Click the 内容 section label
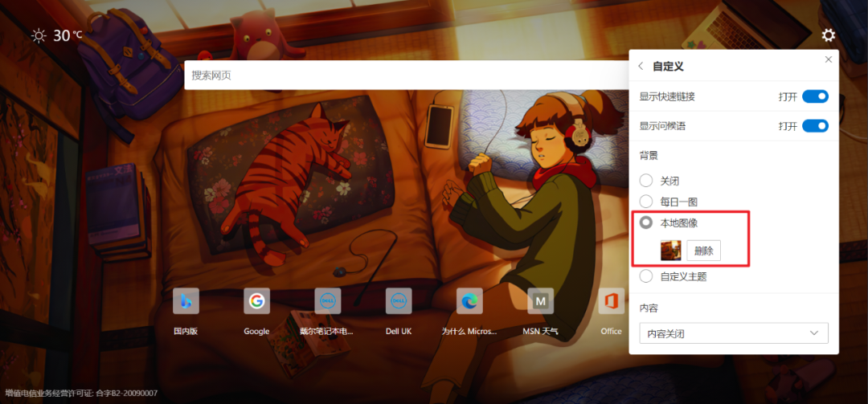Image resolution: width=868 pixels, height=404 pixels. (649, 308)
